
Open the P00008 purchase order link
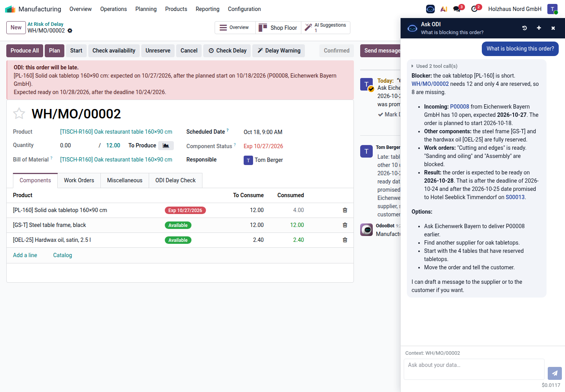point(459,107)
